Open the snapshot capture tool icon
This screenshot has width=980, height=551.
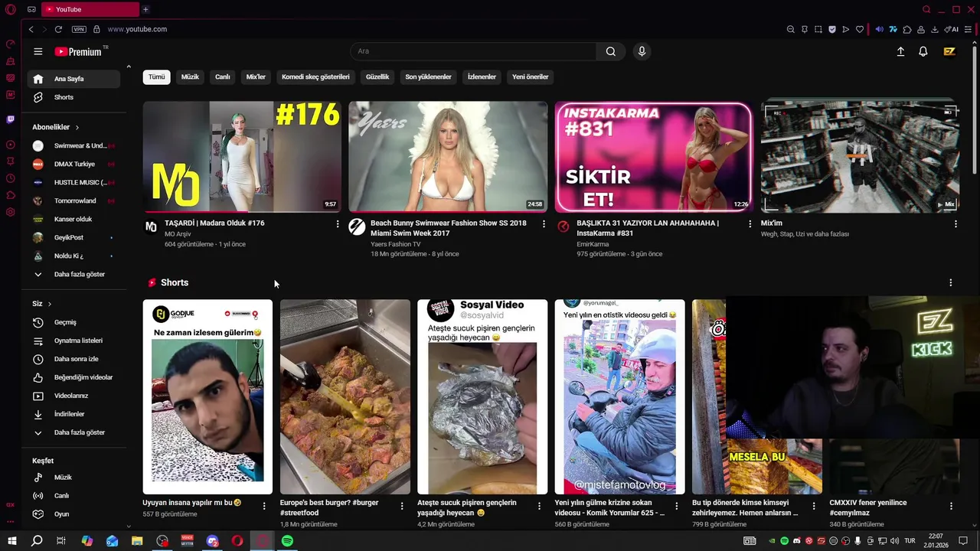click(x=818, y=29)
